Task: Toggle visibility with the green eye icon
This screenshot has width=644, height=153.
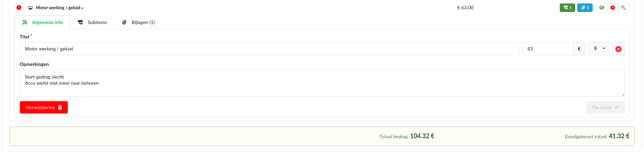Action: (x=602, y=8)
